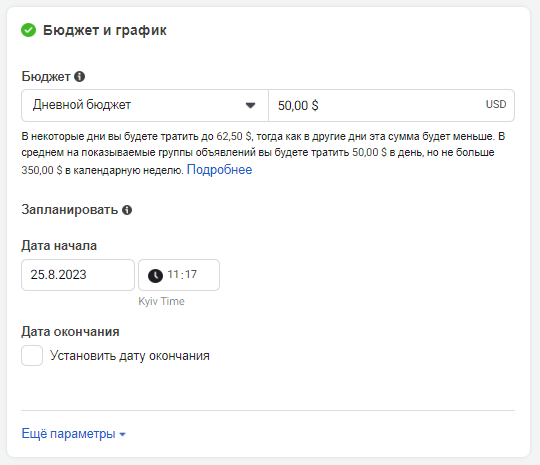Click the clock icon in the start time field

point(155,276)
